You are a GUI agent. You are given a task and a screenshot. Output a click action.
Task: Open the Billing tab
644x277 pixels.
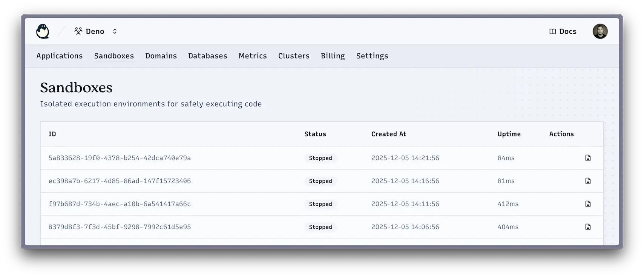point(333,56)
